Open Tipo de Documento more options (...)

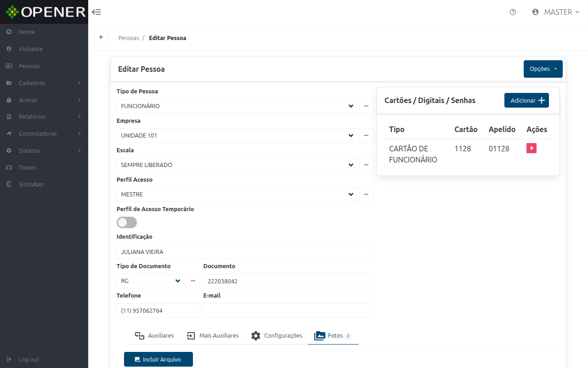[193, 281]
